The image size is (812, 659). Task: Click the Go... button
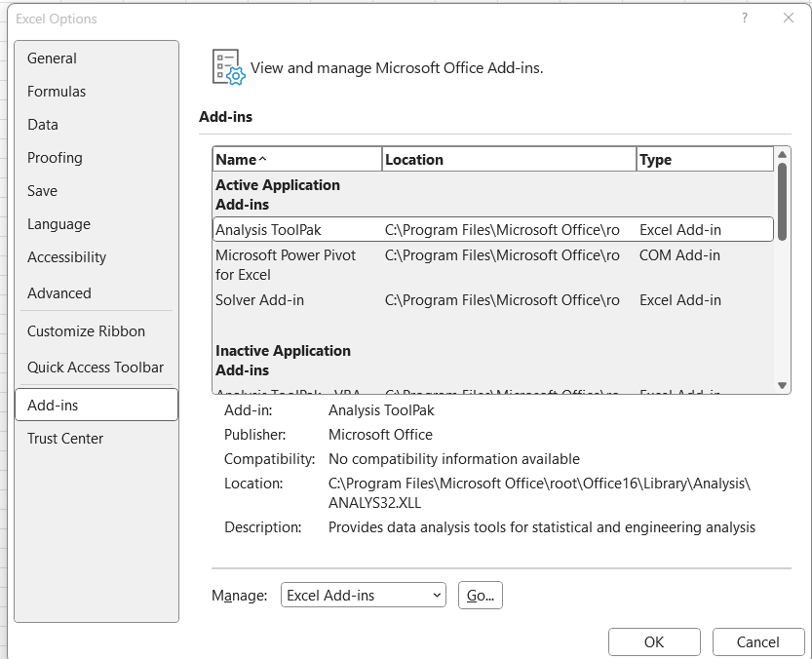point(480,596)
